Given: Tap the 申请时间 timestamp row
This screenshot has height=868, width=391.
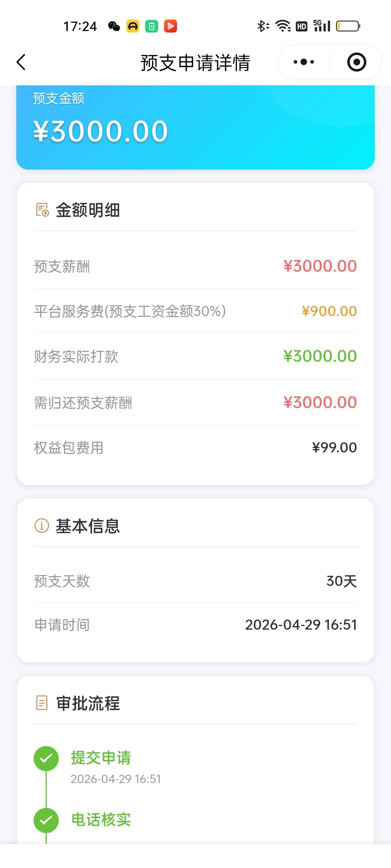Looking at the screenshot, I should [195, 625].
